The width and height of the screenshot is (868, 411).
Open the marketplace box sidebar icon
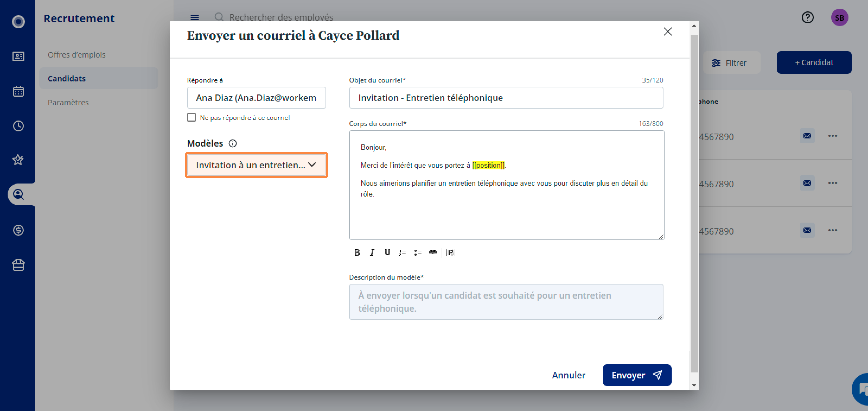pyautogui.click(x=18, y=265)
